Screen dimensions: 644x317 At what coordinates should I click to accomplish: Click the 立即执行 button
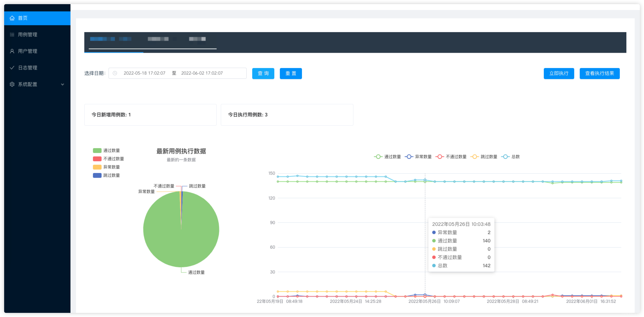coord(559,73)
